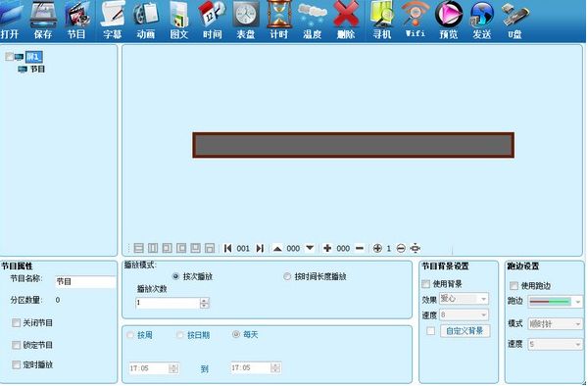588x386 pixels.
Task: Tick the 使用背景 checkbox
Action: (425, 284)
